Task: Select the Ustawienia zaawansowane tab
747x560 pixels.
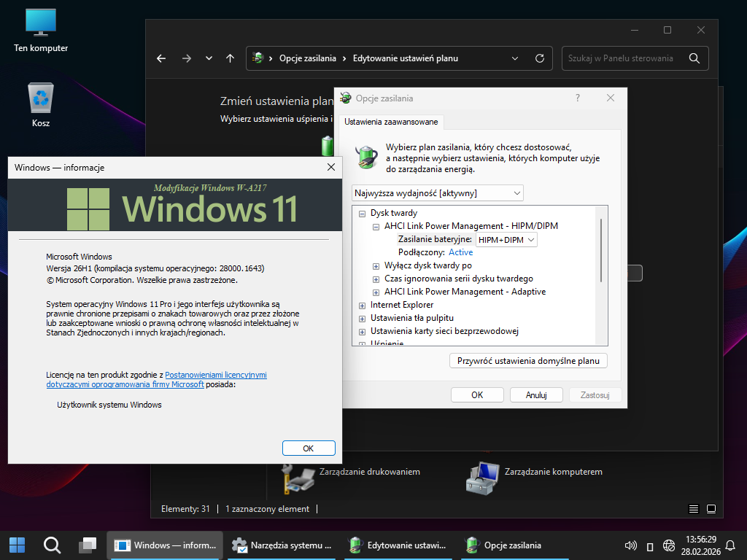Action: [x=391, y=122]
